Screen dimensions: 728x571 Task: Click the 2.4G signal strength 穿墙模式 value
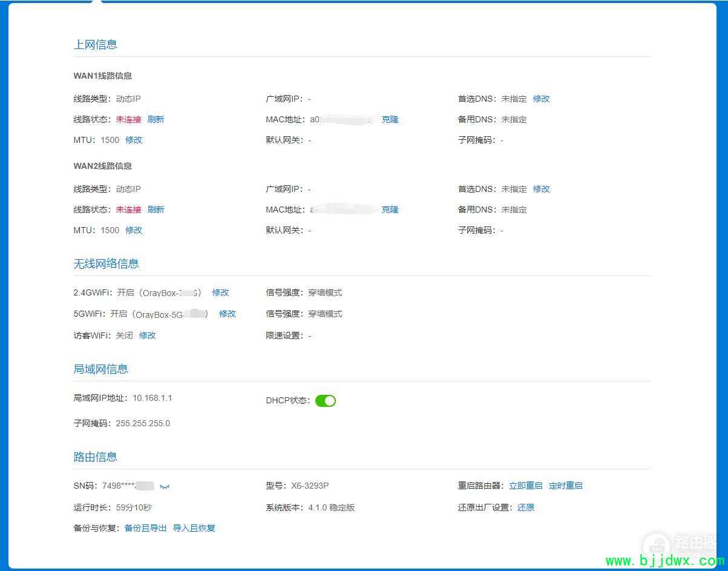point(325,292)
